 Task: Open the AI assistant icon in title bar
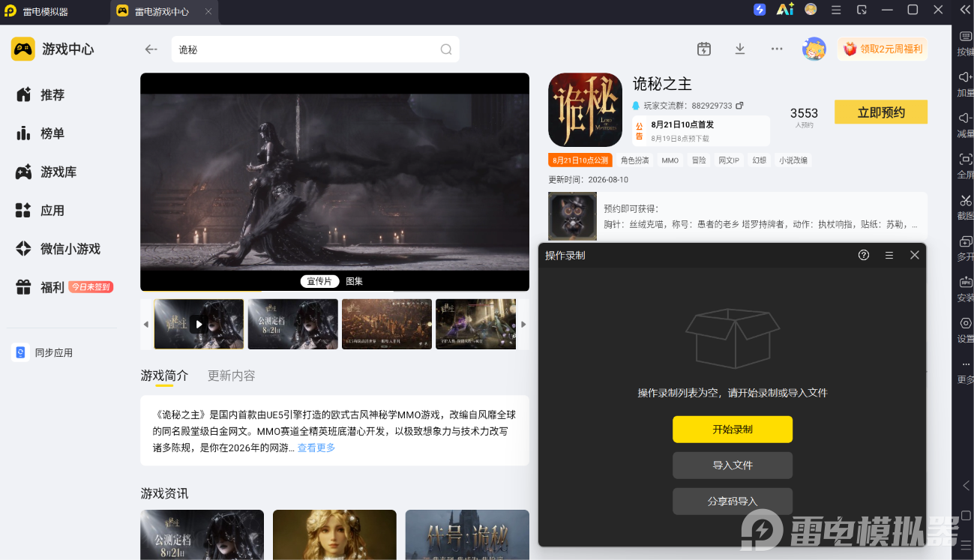coord(785,9)
